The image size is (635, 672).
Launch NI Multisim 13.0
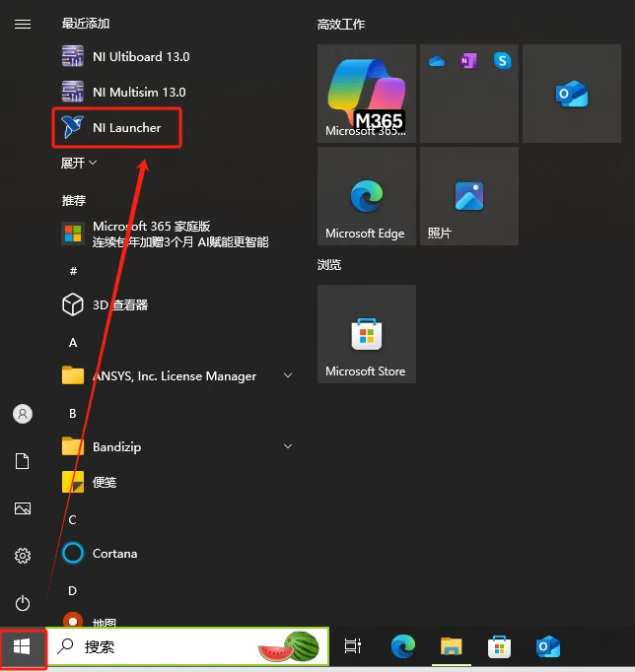[124, 92]
